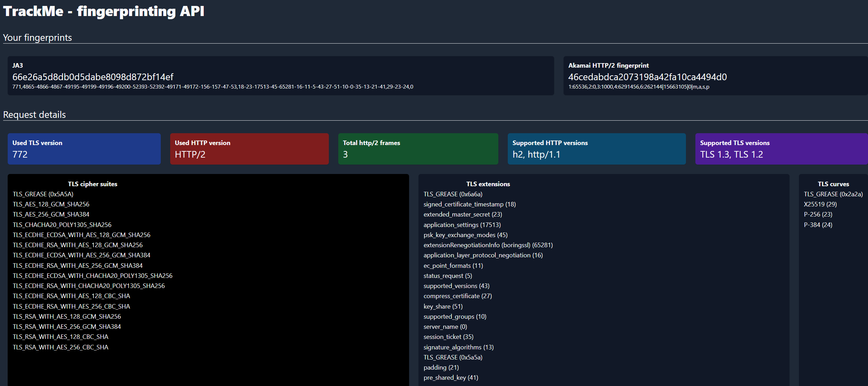Click the Akamai HTTP/2 fingerprint hash 46cedabdca20
This screenshot has height=386, width=868.
pyautogui.click(x=647, y=77)
